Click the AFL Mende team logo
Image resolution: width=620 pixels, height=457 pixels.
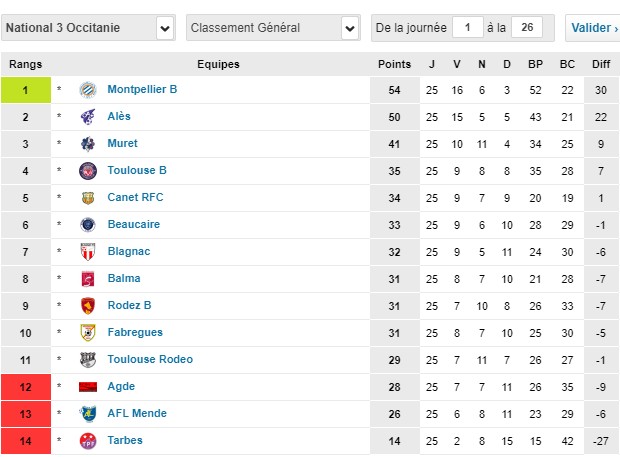tap(88, 413)
